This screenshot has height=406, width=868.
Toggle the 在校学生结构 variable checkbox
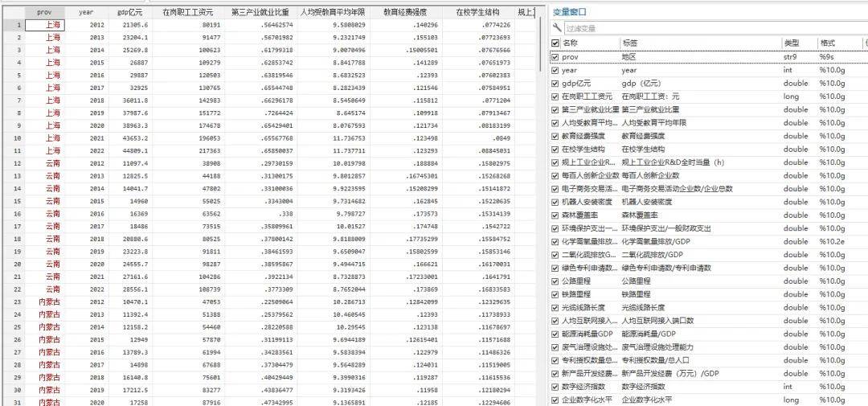click(555, 149)
